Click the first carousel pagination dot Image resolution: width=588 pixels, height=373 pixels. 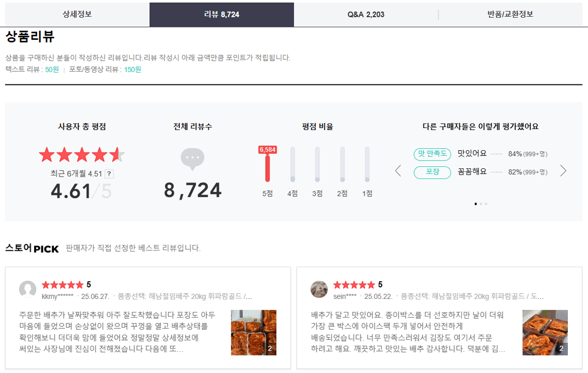point(476,204)
